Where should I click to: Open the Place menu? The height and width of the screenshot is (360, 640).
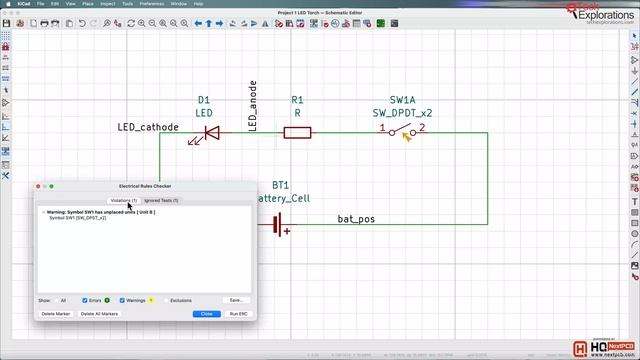tap(88, 4)
